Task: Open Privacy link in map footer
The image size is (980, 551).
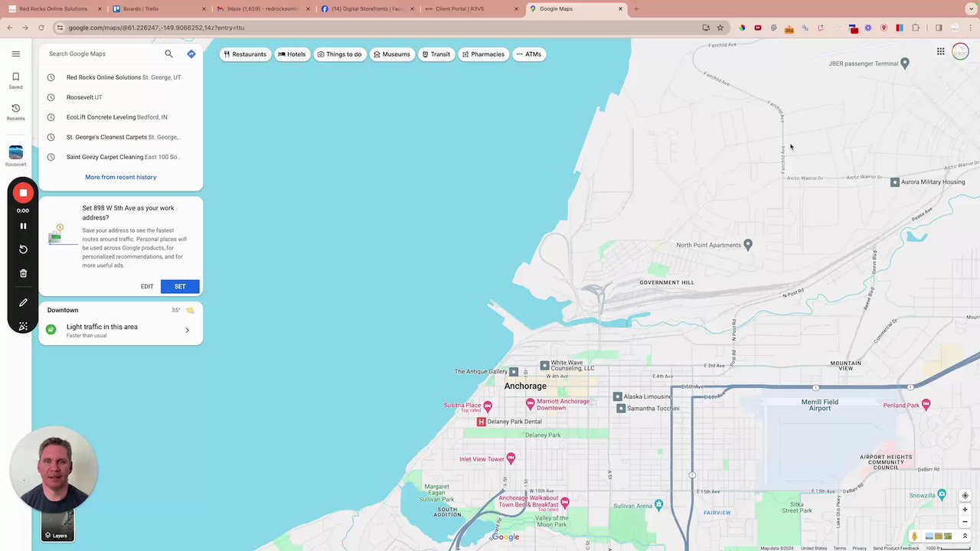Action: (x=859, y=548)
